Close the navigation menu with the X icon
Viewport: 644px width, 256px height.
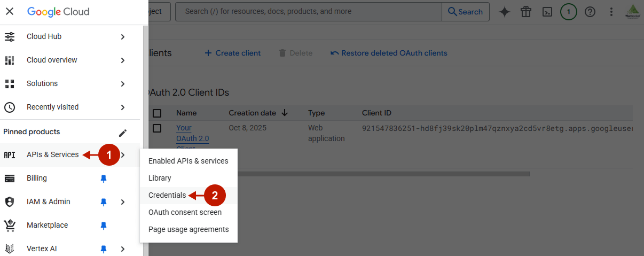(x=10, y=11)
